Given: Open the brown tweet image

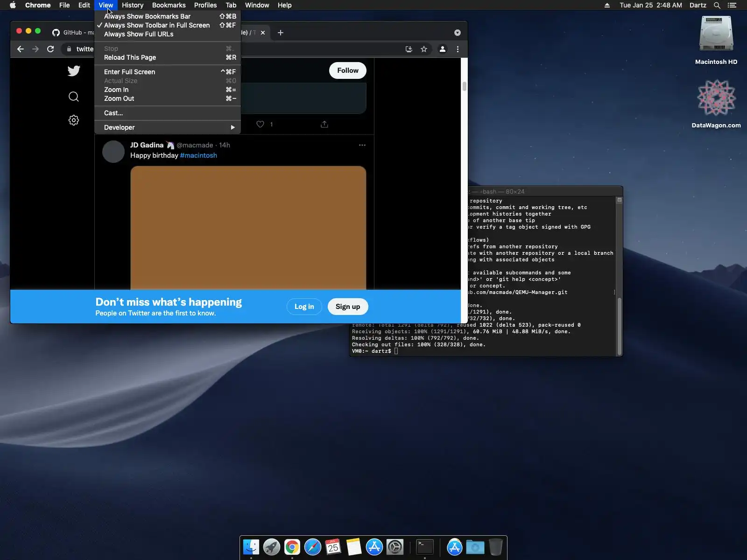Looking at the screenshot, I should [248, 228].
